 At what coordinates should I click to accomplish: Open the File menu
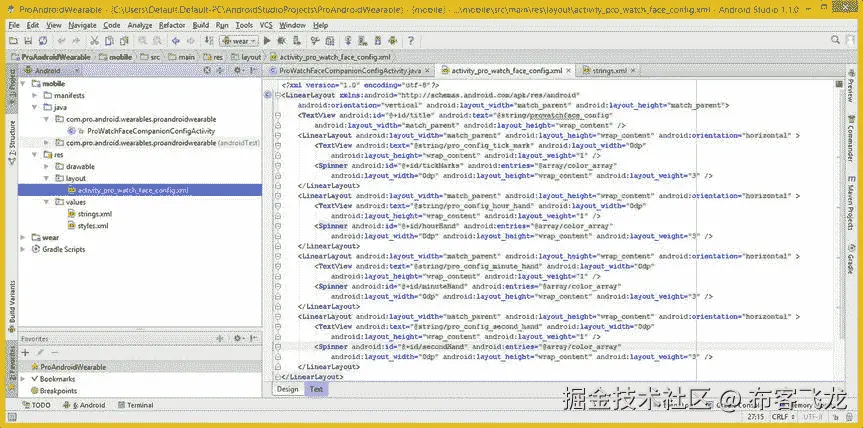(x=14, y=25)
